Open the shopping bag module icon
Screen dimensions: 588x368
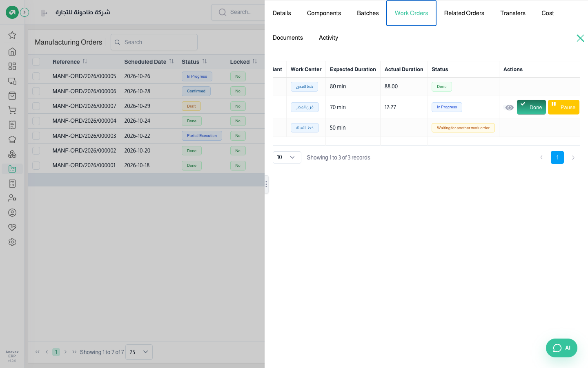click(x=12, y=96)
